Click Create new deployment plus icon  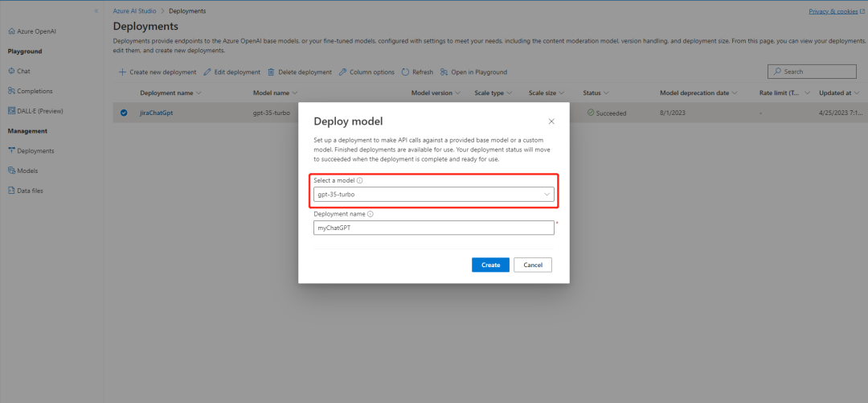122,72
